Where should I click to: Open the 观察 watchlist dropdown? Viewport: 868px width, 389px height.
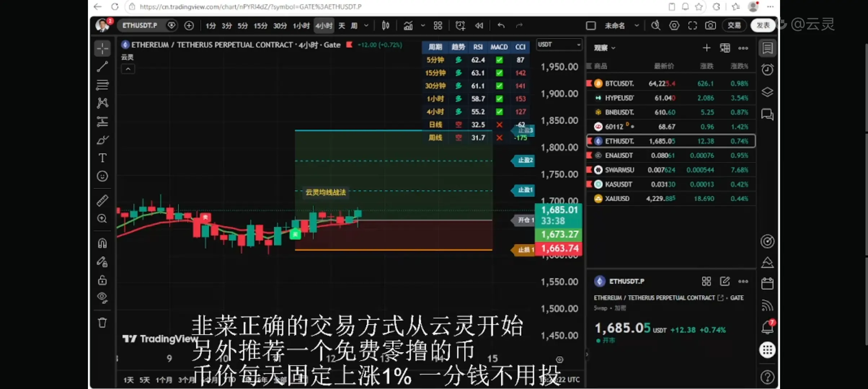pyautogui.click(x=604, y=48)
